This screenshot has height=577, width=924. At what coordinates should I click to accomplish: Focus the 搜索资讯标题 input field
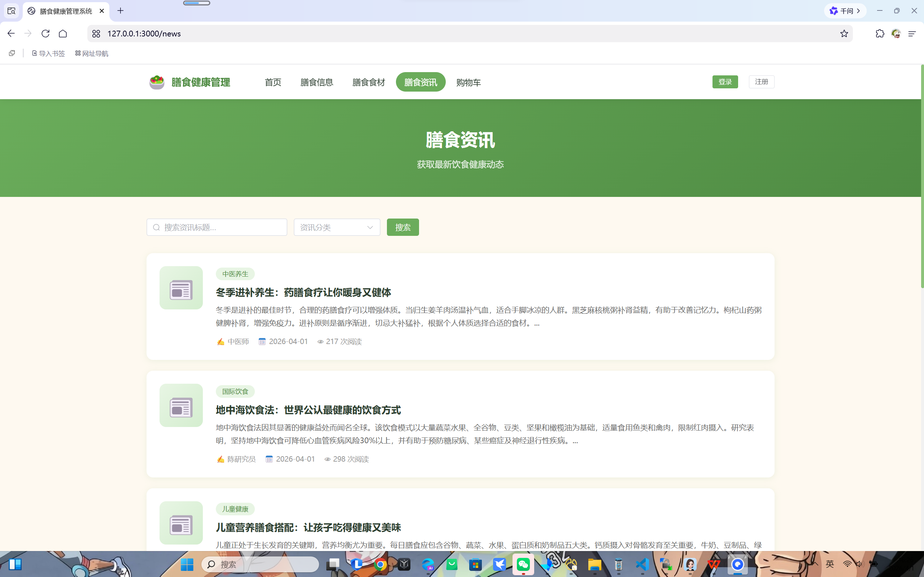(222, 228)
